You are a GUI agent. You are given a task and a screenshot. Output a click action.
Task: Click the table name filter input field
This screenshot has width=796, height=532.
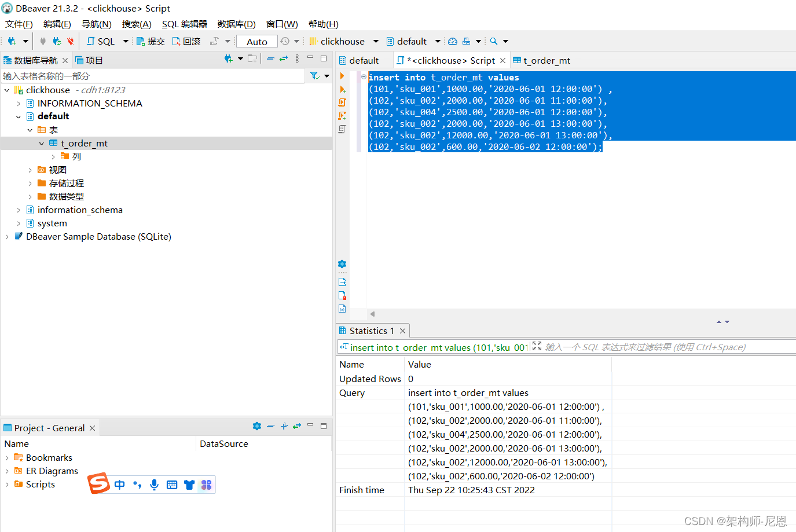tap(153, 76)
